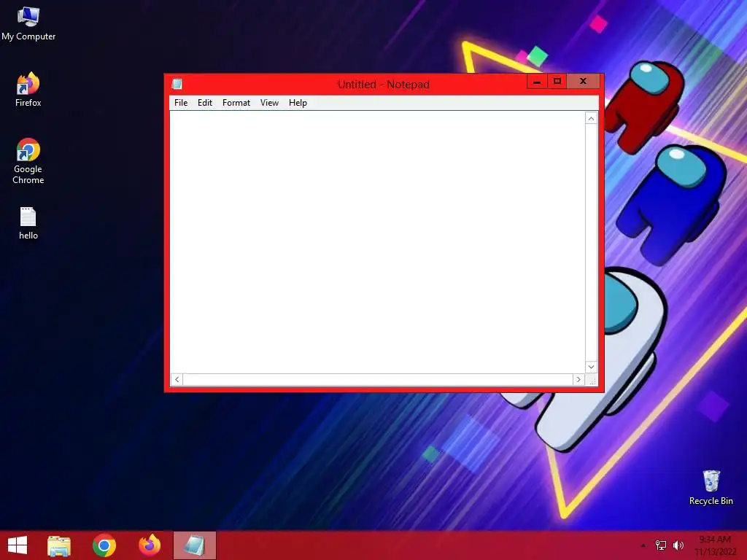Image resolution: width=747 pixels, height=560 pixels.
Task: Click the taskbar clock and date
Action: [715, 545]
